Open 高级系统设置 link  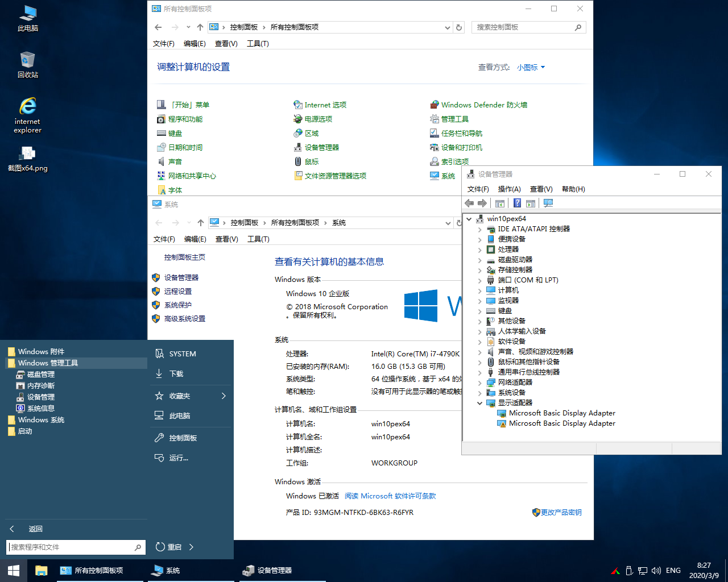click(x=185, y=319)
